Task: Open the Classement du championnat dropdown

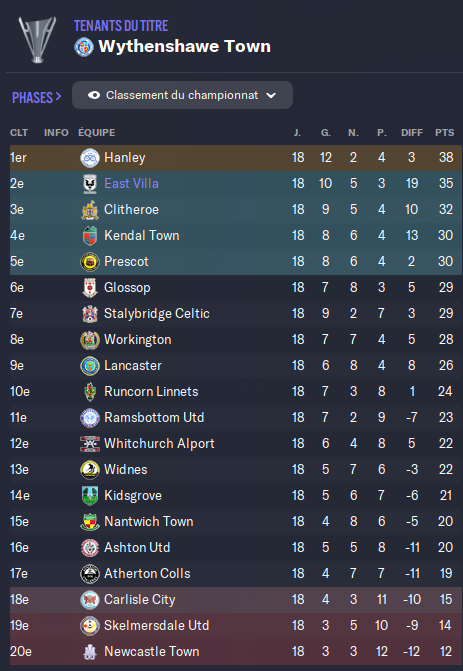Action: [x=182, y=95]
